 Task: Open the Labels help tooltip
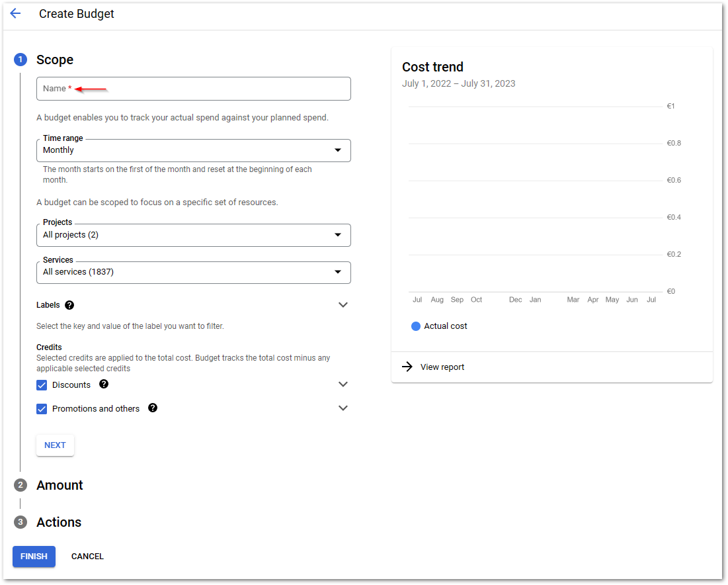(x=69, y=304)
